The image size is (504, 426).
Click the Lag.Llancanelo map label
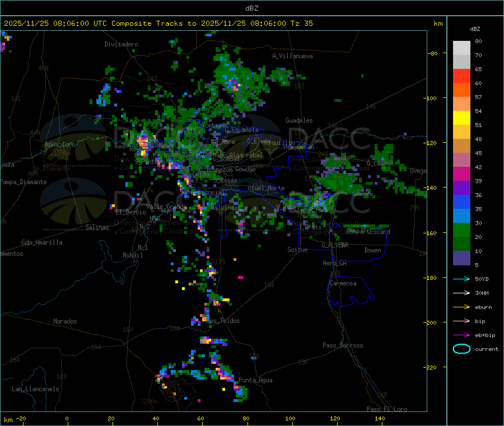click(x=36, y=389)
